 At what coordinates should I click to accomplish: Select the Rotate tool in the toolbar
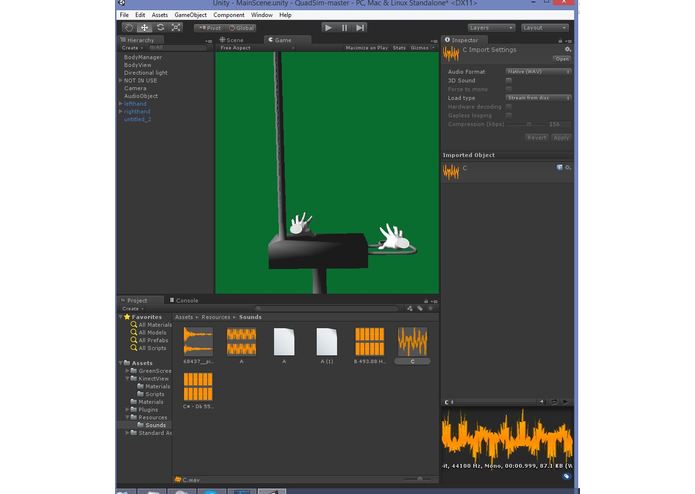click(x=160, y=27)
